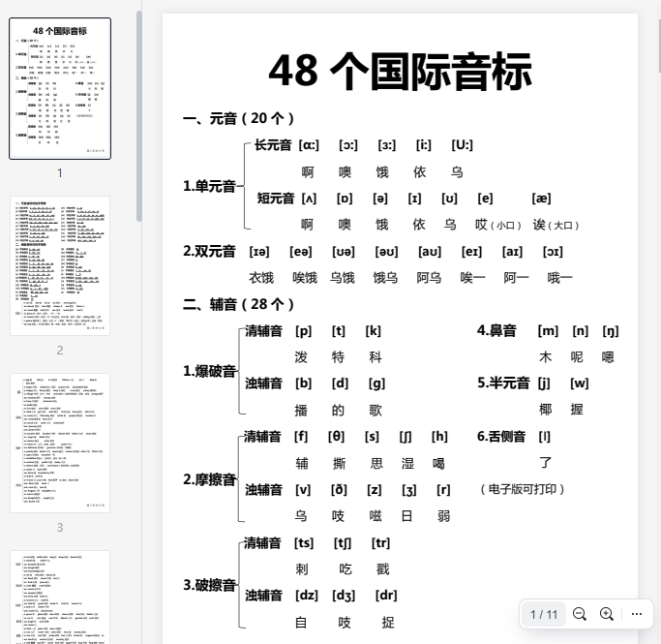Image resolution: width=661 pixels, height=644 pixels.
Task: Click the label 1.单元音
Action: (209, 186)
